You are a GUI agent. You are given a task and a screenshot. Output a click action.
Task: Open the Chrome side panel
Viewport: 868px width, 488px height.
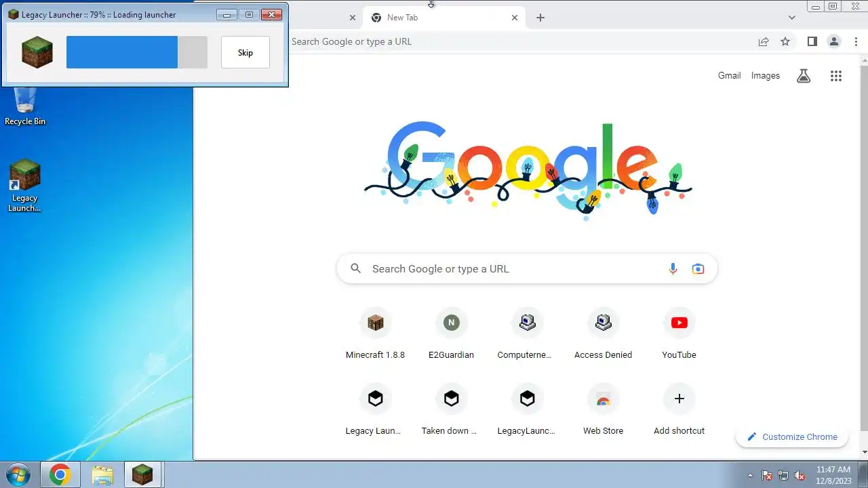click(812, 41)
